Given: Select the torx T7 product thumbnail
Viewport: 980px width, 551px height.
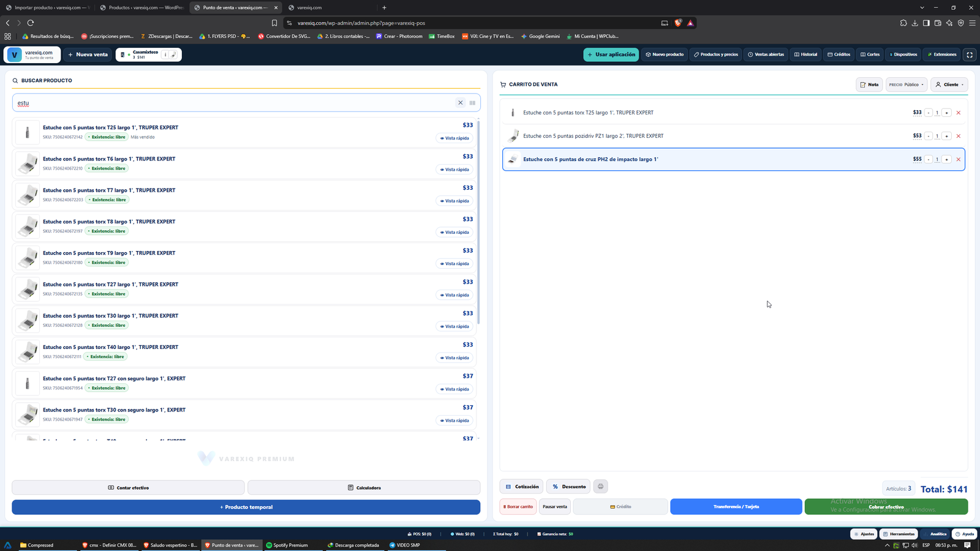Looking at the screenshot, I should [28, 195].
